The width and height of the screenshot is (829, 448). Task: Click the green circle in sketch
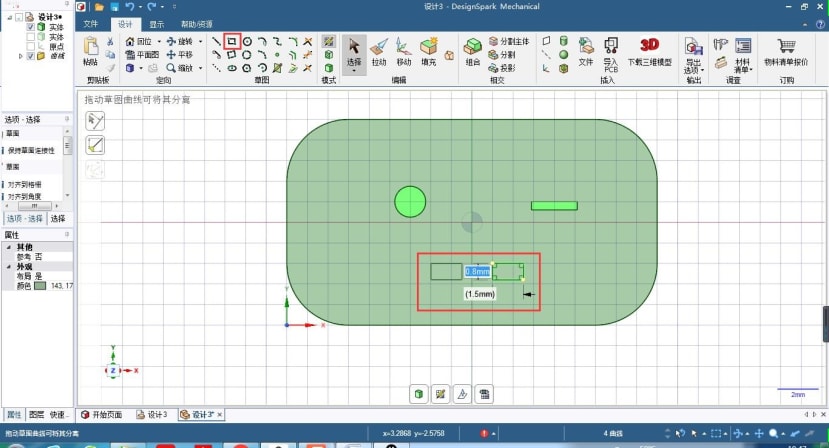click(x=410, y=202)
